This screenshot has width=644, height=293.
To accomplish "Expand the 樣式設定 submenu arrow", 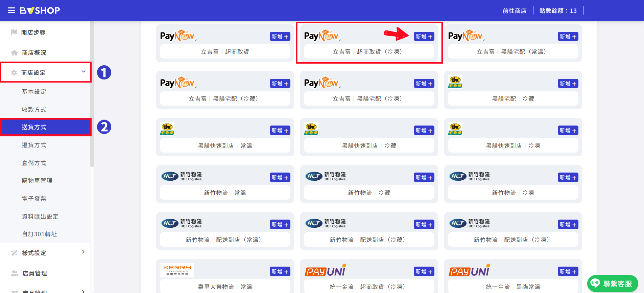I will pyautogui.click(x=83, y=252).
